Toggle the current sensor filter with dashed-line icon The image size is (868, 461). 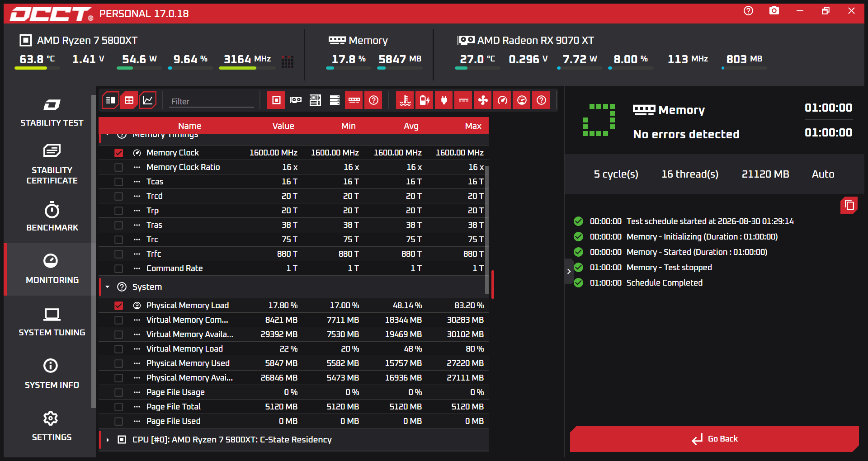click(x=463, y=100)
